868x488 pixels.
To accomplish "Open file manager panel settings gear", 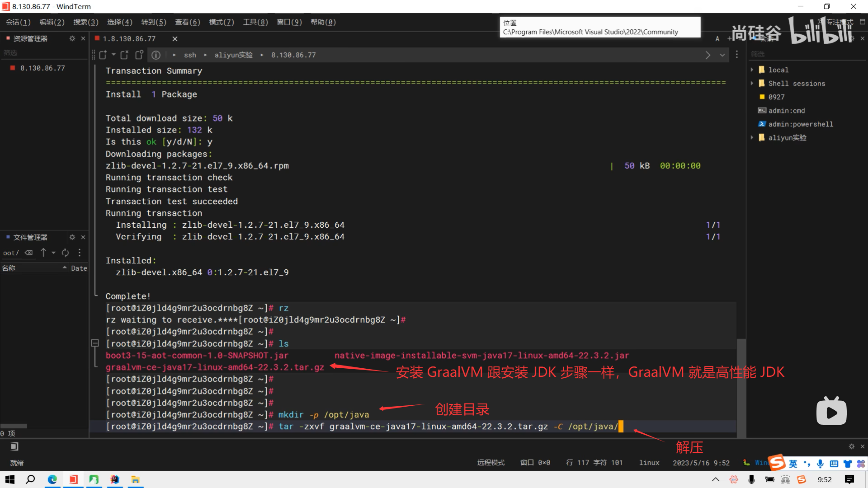I will click(72, 237).
